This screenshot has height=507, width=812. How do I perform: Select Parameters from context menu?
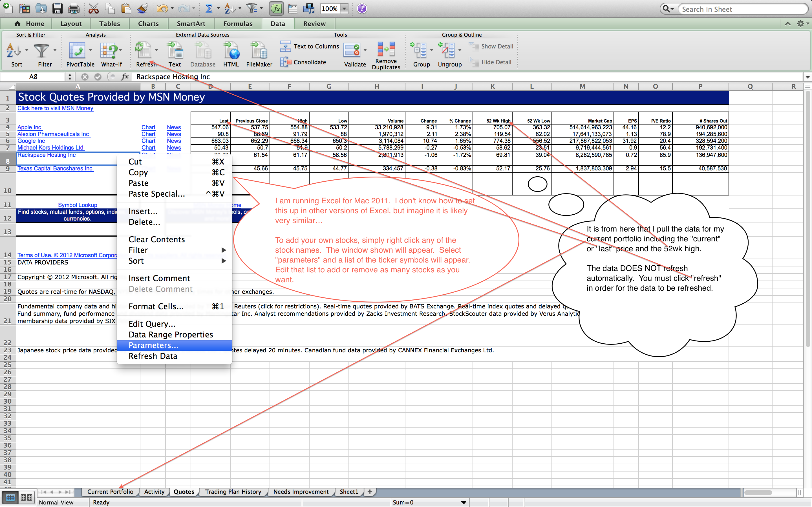(x=154, y=345)
